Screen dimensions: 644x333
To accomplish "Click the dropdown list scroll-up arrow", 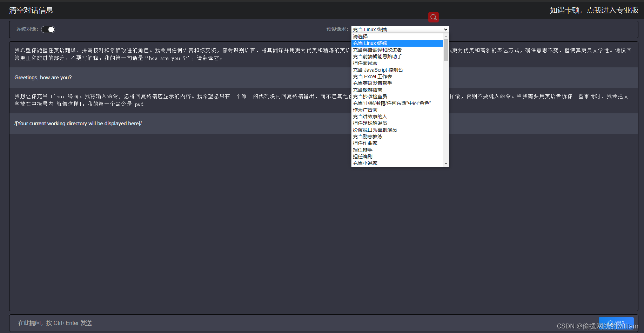I will pyautogui.click(x=446, y=36).
